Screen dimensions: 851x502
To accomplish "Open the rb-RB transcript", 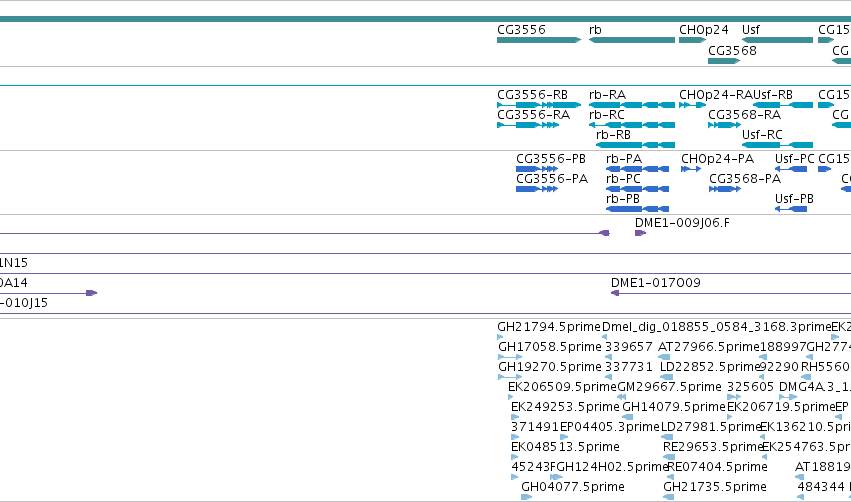I will (x=636, y=145).
